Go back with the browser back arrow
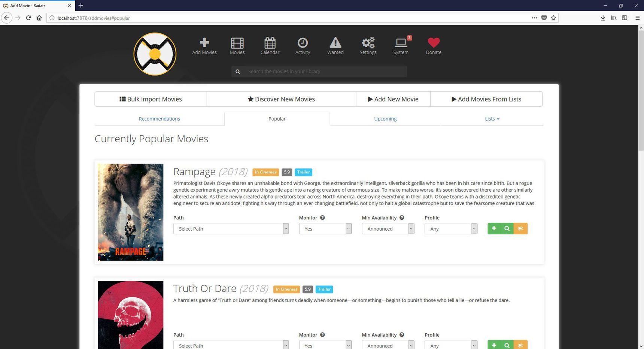This screenshot has width=644, height=349. click(7, 18)
